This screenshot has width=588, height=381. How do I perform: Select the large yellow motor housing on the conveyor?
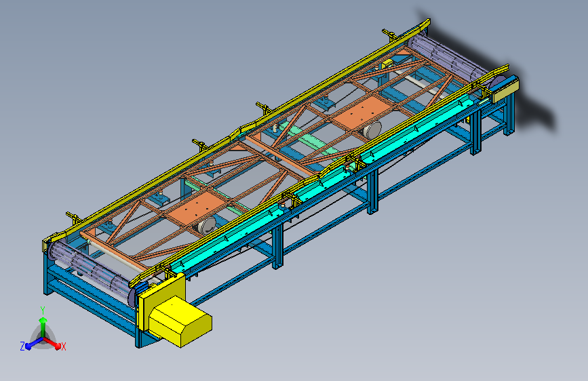click(x=181, y=322)
